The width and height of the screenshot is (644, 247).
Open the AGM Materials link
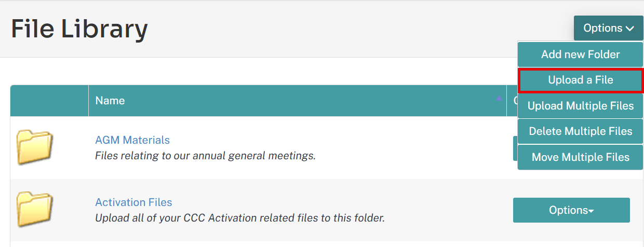tap(132, 140)
